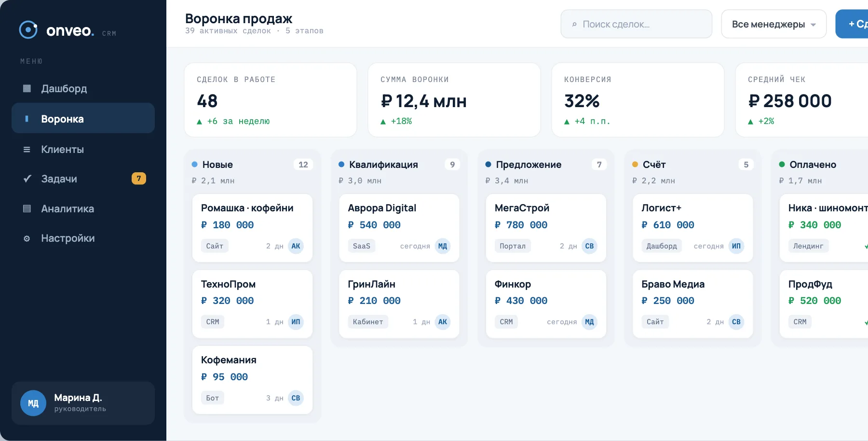Click the onveo logo icon

point(28,30)
